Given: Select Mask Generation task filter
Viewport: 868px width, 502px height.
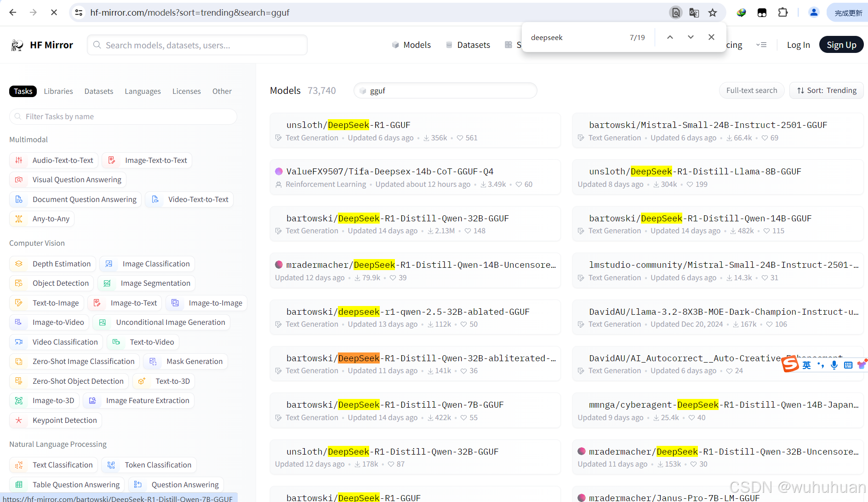Looking at the screenshot, I should (186, 361).
